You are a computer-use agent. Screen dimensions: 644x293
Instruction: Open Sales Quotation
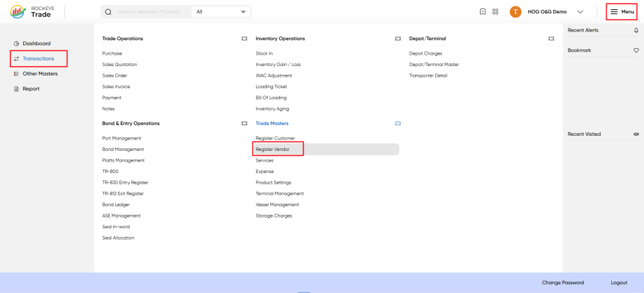pyautogui.click(x=119, y=65)
